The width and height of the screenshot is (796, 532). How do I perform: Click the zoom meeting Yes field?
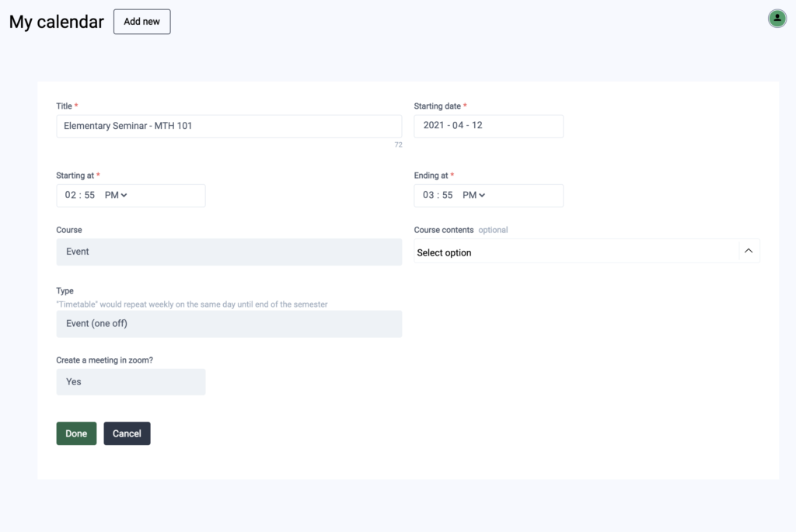coord(131,382)
